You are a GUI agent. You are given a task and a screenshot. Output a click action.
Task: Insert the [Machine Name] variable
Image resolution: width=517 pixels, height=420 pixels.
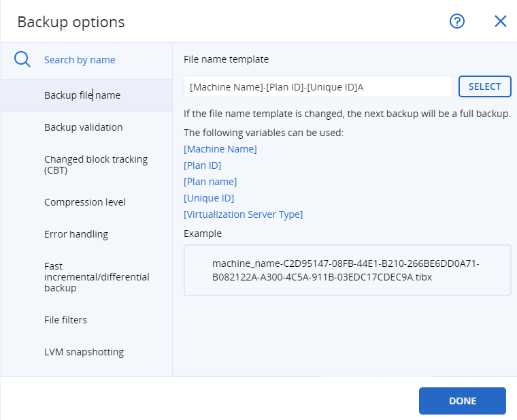pyautogui.click(x=220, y=149)
